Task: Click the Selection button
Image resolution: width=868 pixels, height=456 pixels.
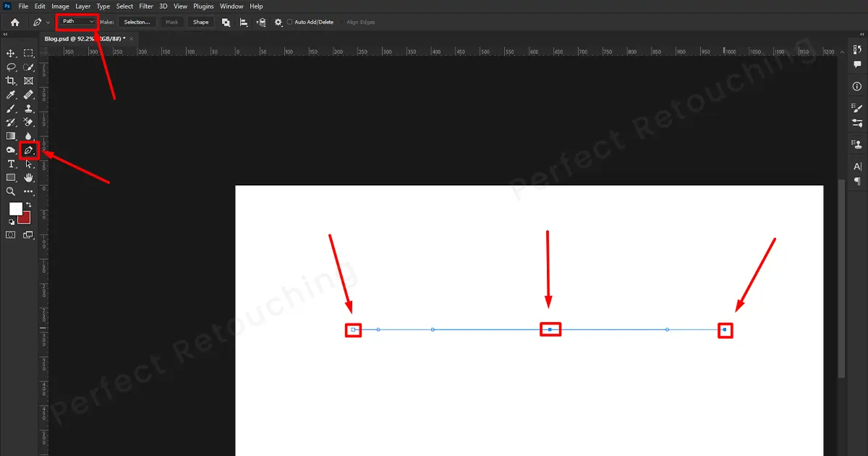Action: (137, 22)
